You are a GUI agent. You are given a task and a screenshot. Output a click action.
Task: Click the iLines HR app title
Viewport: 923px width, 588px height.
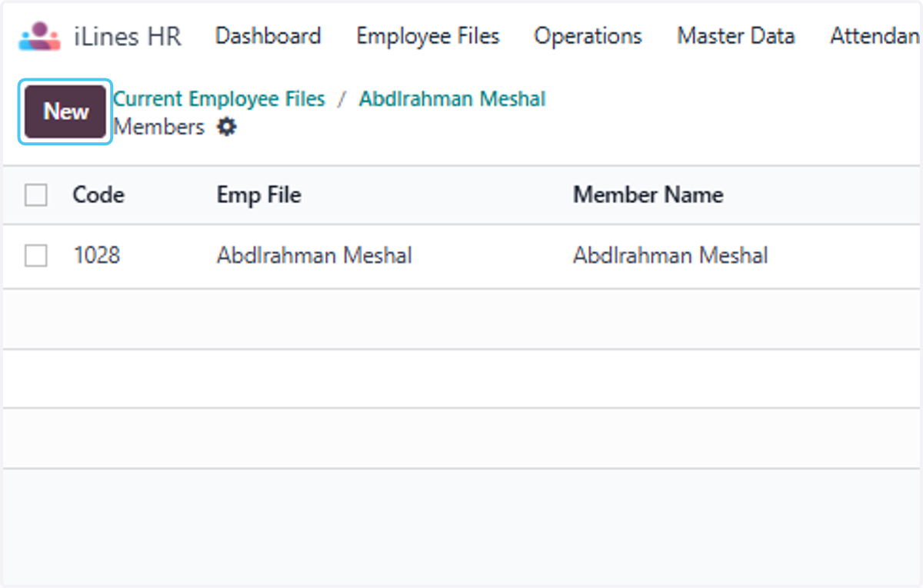point(128,36)
